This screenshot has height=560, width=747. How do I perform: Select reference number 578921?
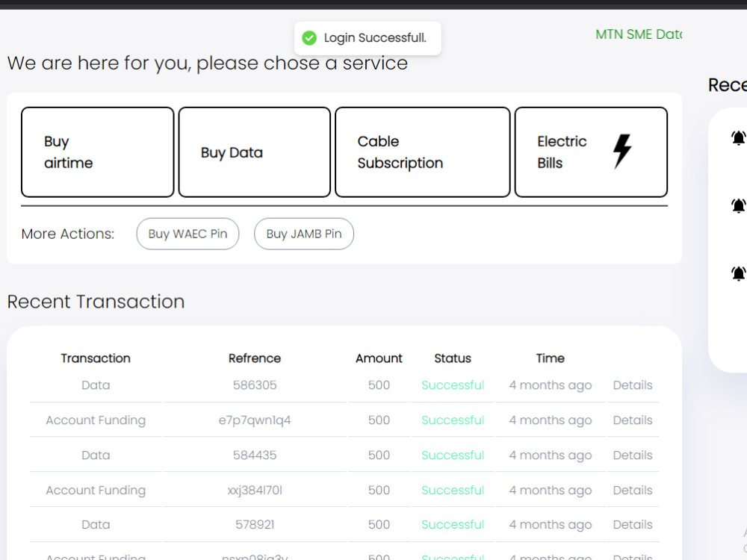255,524
